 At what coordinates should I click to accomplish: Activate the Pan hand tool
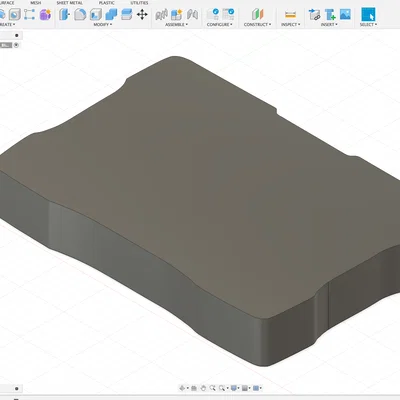(x=203, y=388)
